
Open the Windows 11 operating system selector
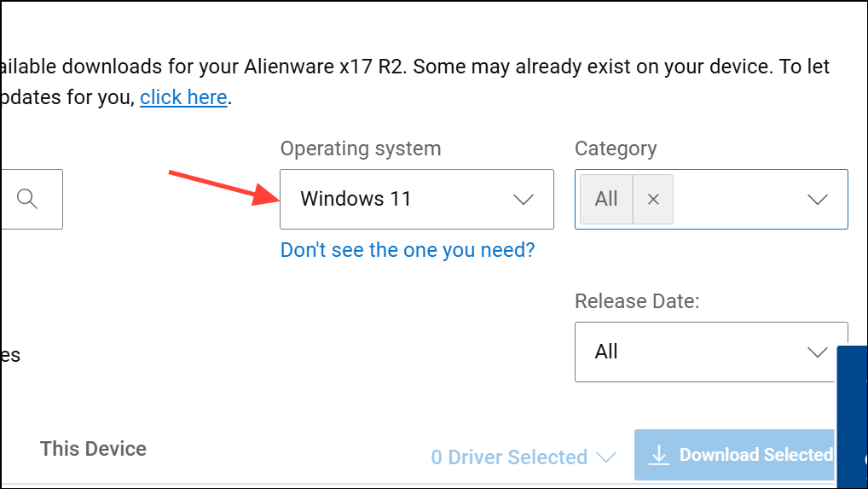416,200
